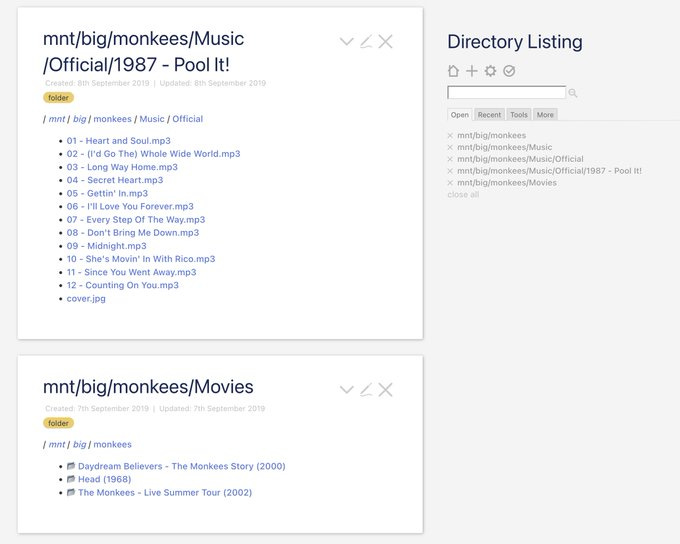Close mnt/big/monkees/Music/Official in open list

tap(450, 159)
